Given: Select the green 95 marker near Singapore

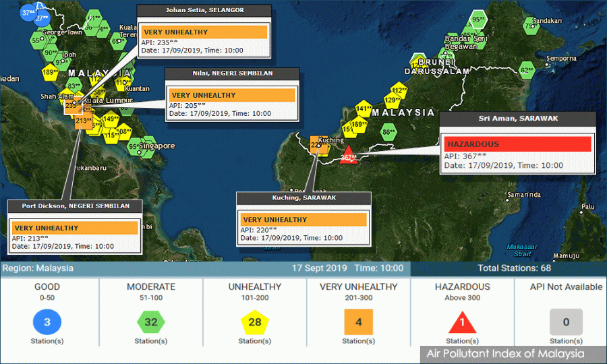Looking at the screenshot, I should [135, 146].
